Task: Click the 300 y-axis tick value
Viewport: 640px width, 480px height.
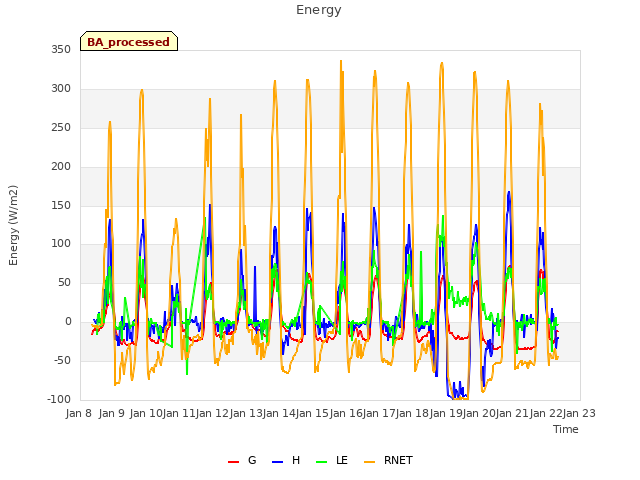Action: (61, 89)
